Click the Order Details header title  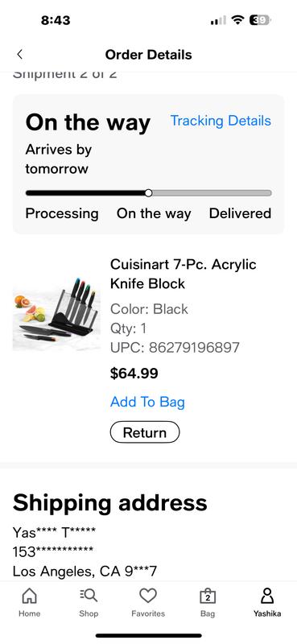tap(148, 55)
